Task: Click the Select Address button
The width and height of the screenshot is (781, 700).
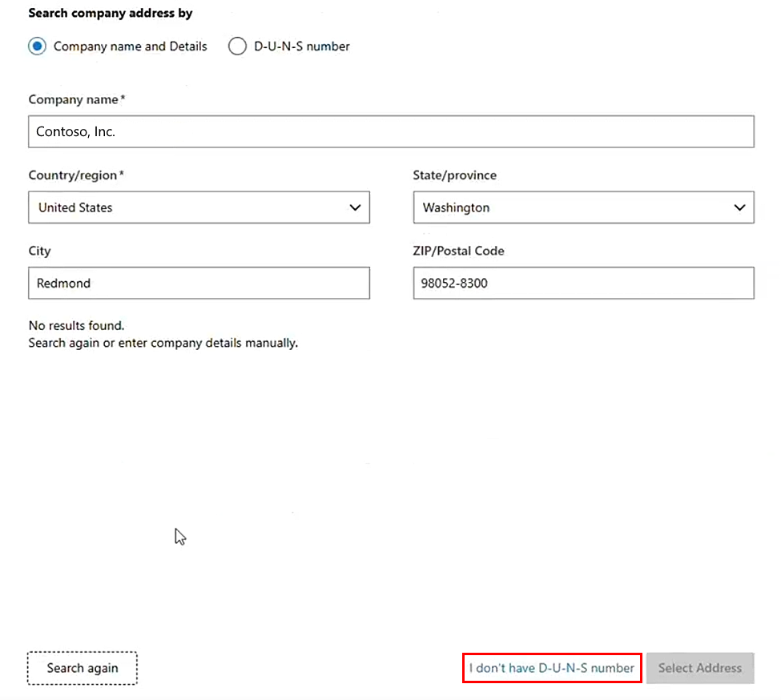Action: coord(700,668)
